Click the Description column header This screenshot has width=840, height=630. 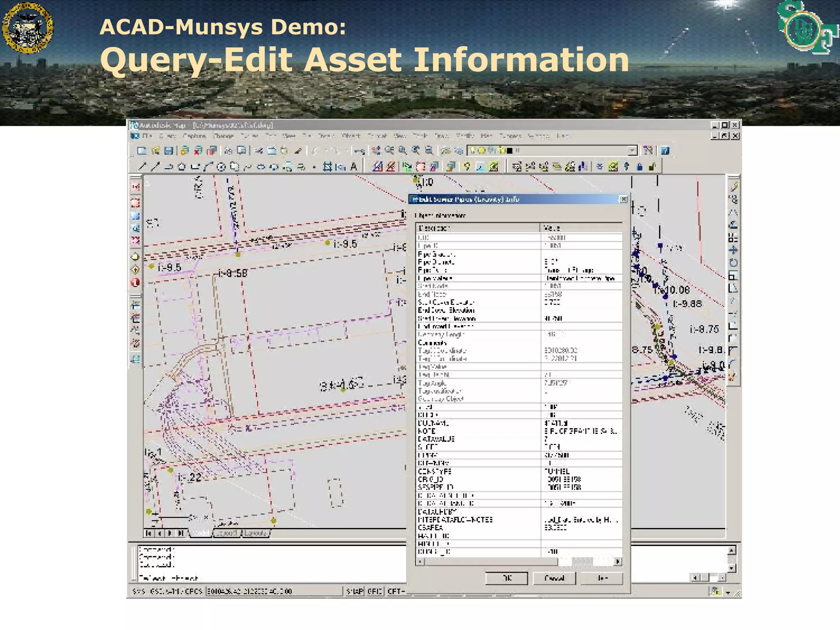pos(478,228)
